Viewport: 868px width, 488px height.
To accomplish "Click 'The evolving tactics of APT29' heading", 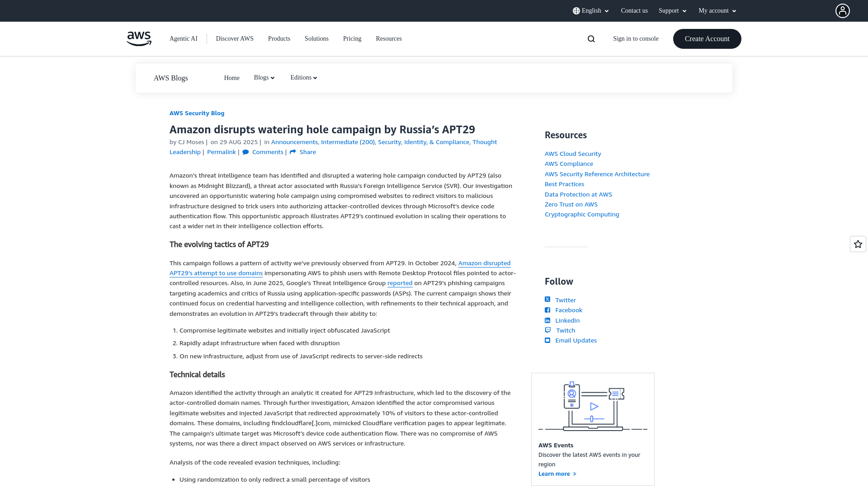I will pos(219,244).
